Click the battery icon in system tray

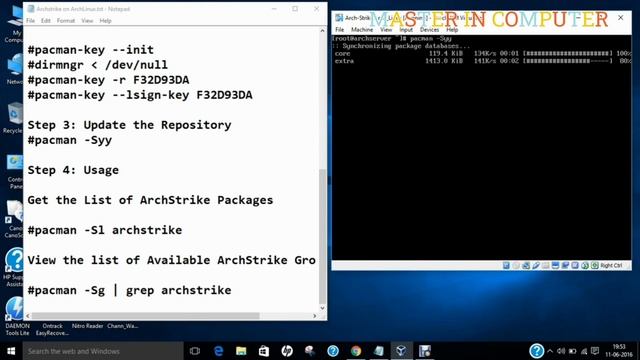pos(573,351)
